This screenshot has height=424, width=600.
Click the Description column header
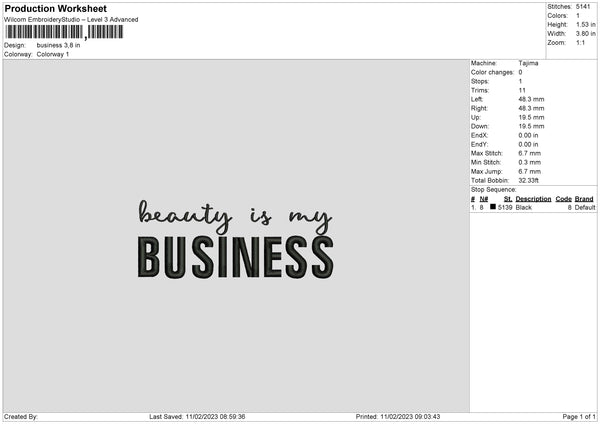[533, 199]
